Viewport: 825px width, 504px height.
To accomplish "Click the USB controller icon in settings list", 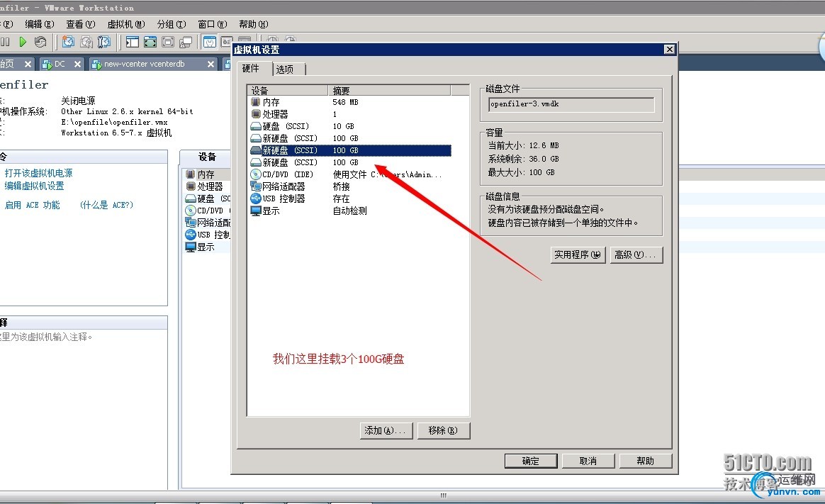I will [256, 198].
